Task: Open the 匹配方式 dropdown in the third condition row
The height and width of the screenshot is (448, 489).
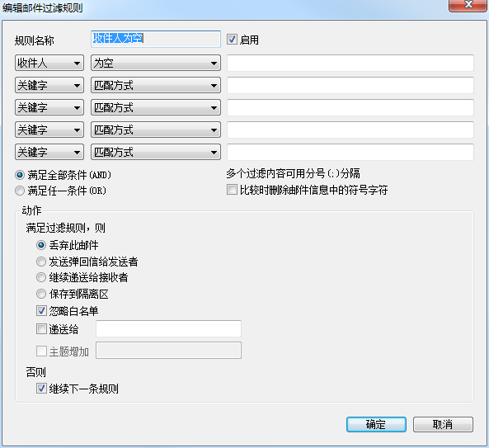Action: 156,107
